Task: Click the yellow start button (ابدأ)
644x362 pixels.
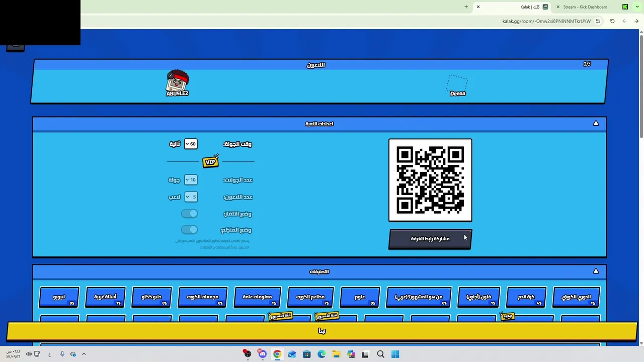Action: tap(322, 331)
